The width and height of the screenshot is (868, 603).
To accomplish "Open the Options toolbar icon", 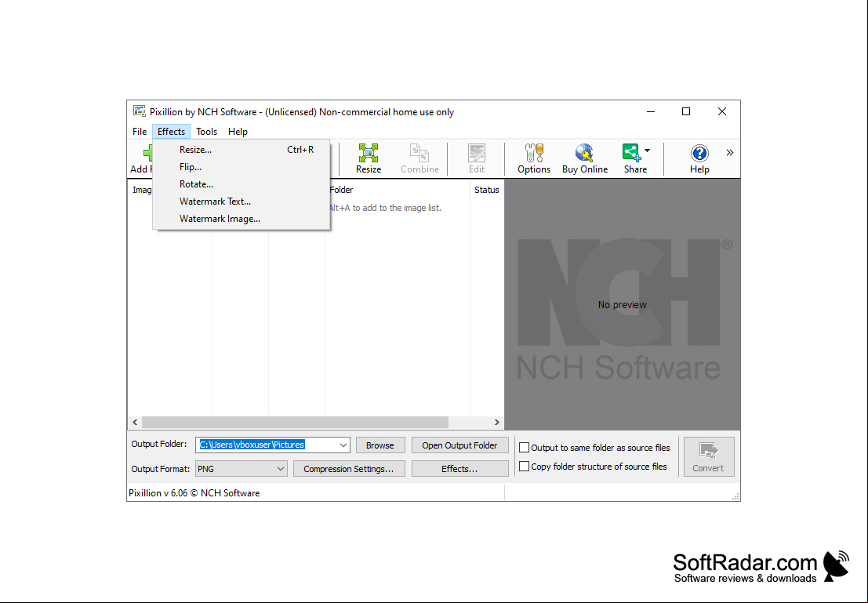I will [x=534, y=158].
